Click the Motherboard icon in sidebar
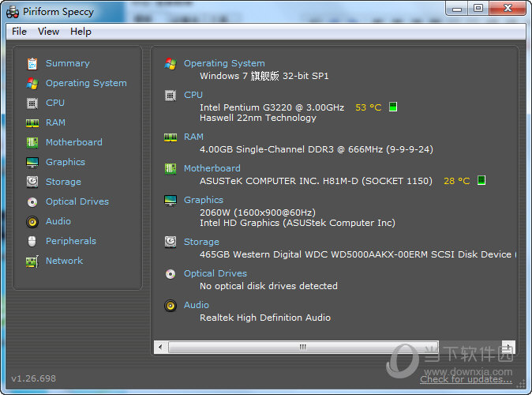This screenshot has width=532, height=395. click(32, 142)
